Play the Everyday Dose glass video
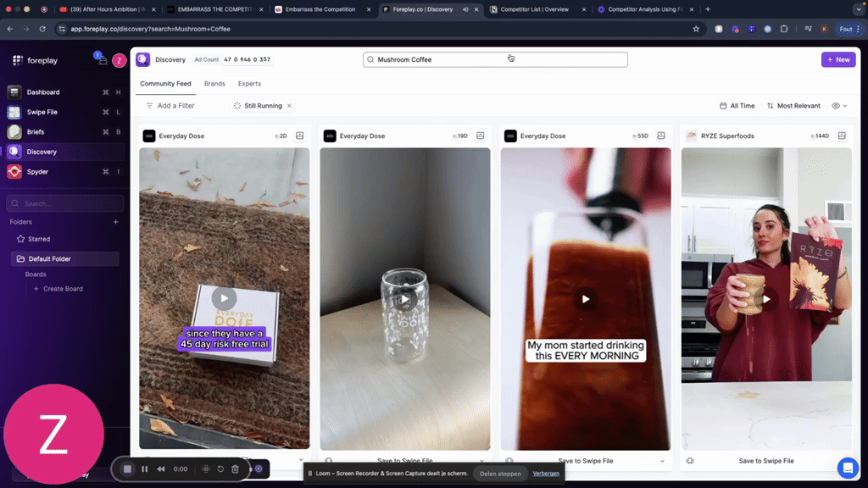The height and width of the screenshot is (488, 868). pos(404,299)
